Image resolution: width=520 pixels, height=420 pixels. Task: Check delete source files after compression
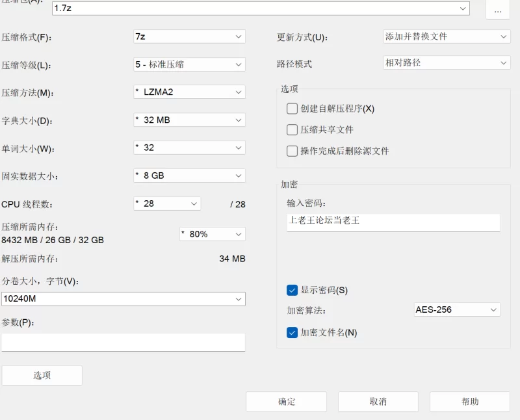tap(292, 151)
